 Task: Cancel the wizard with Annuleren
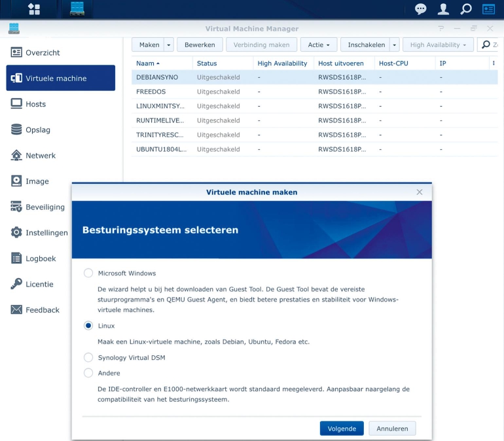tap(392, 429)
